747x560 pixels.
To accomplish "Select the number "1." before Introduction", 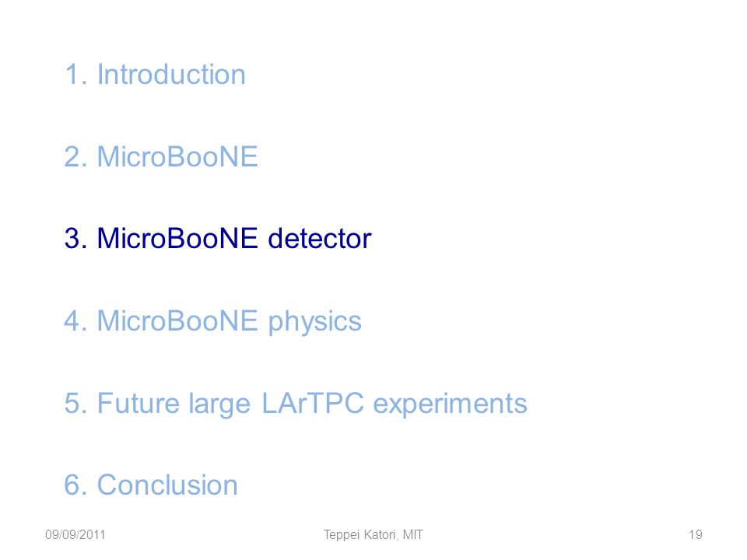I will click(x=76, y=75).
